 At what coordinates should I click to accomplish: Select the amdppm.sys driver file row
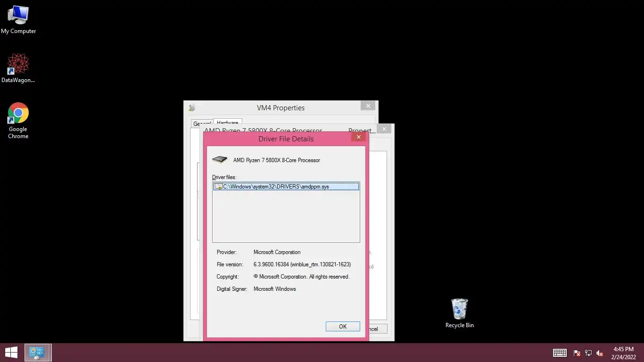pyautogui.click(x=286, y=187)
